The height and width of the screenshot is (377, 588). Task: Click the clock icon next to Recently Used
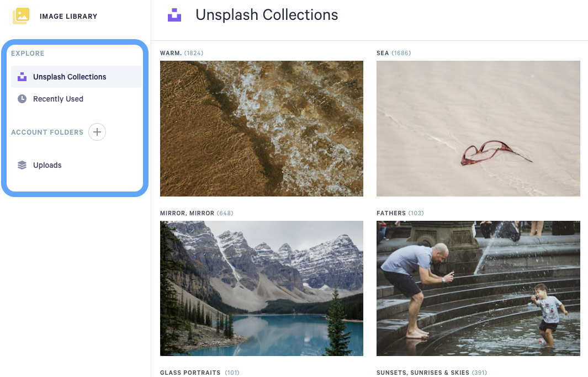pos(22,99)
